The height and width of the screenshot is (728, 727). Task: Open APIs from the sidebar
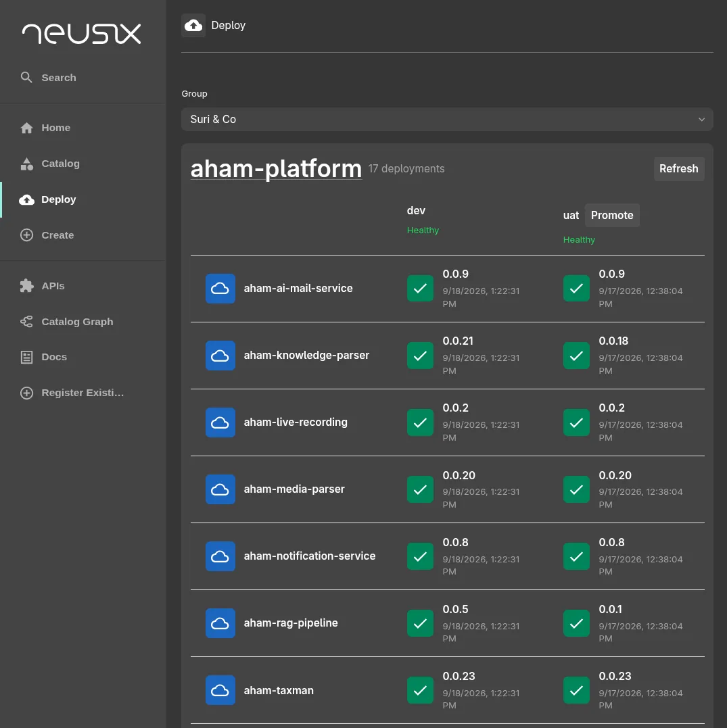point(83,286)
